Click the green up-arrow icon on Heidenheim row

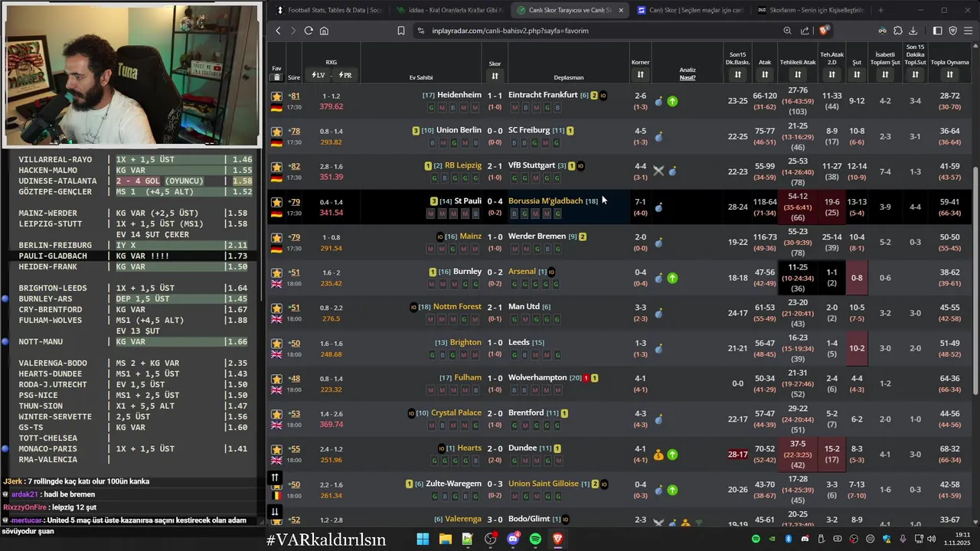[x=672, y=101]
